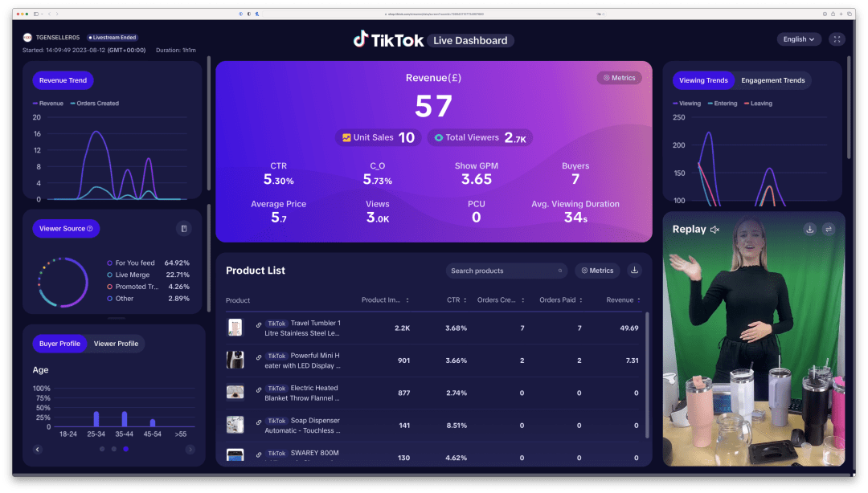Click the Replay switch arrows icon
868x493 pixels.
pyautogui.click(x=828, y=229)
